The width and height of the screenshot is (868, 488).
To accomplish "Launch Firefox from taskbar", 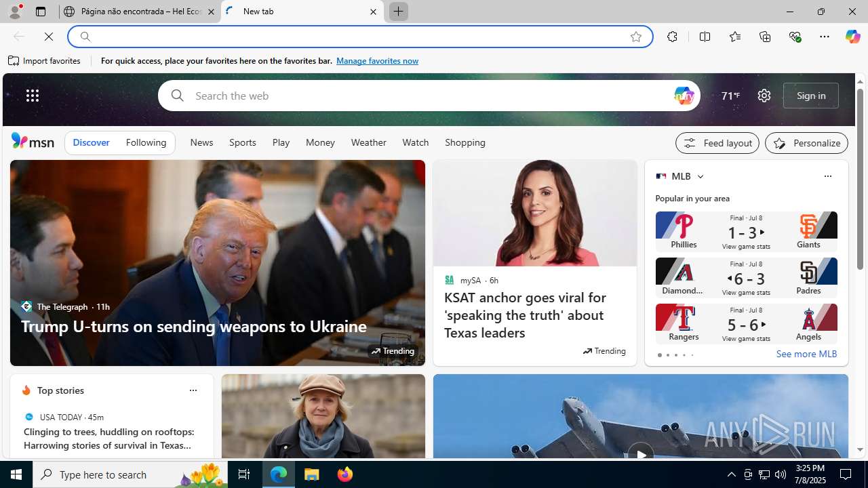I will pos(345,474).
